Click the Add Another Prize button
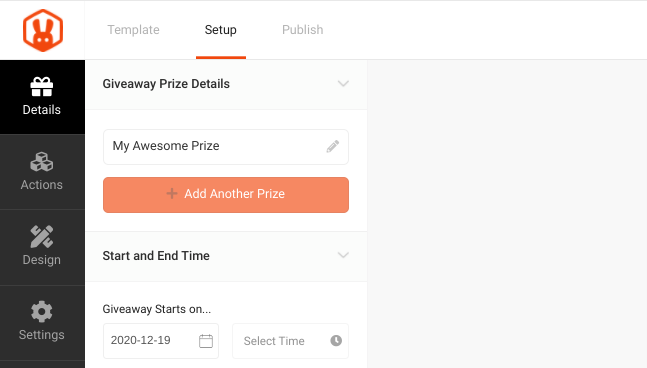The image size is (647, 368). tap(226, 195)
